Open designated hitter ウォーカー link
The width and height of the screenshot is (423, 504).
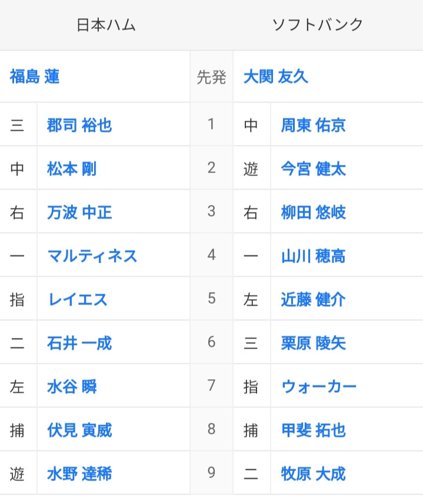[x=319, y=387]
